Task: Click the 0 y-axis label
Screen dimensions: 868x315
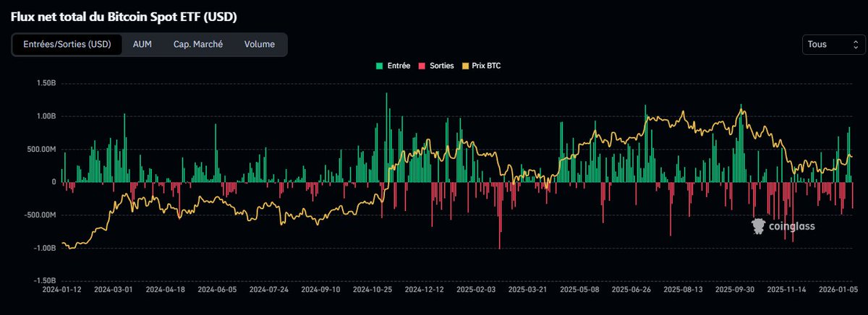Action: (54, 182)
